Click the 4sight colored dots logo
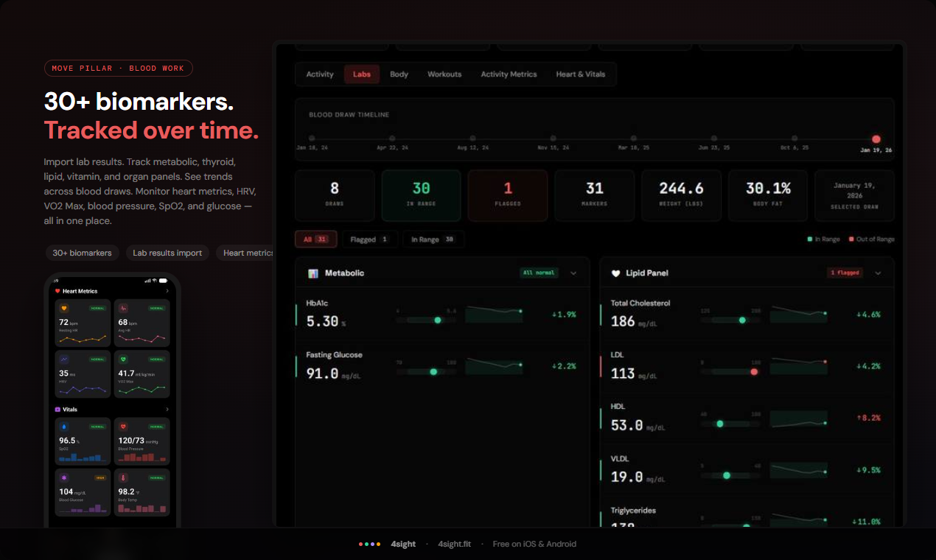Image resolution: width=936 pixels, height=560 pixels. 369,544
